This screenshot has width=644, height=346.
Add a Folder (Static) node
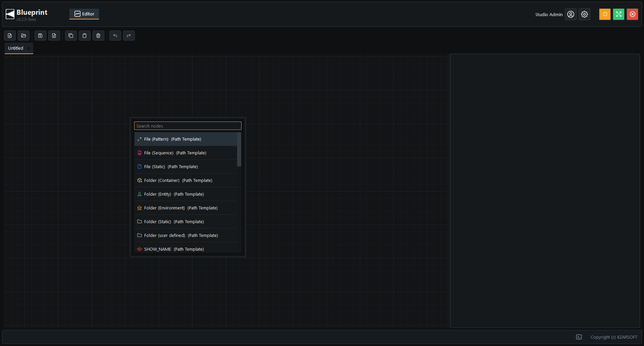(185, 221)
